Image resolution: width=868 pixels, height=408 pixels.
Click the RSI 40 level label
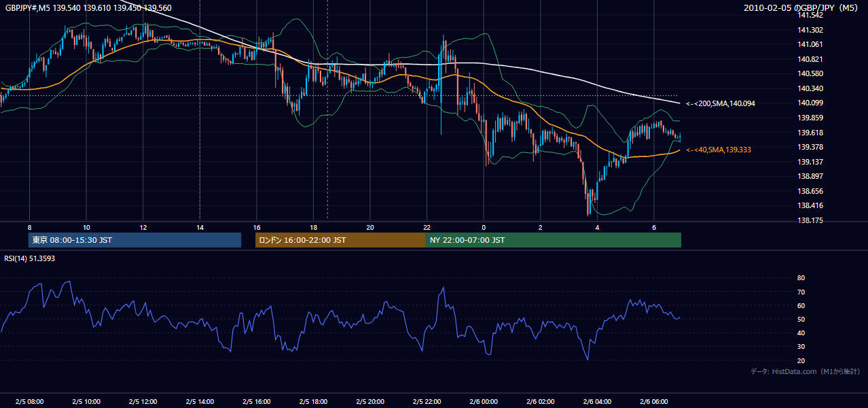801,333
